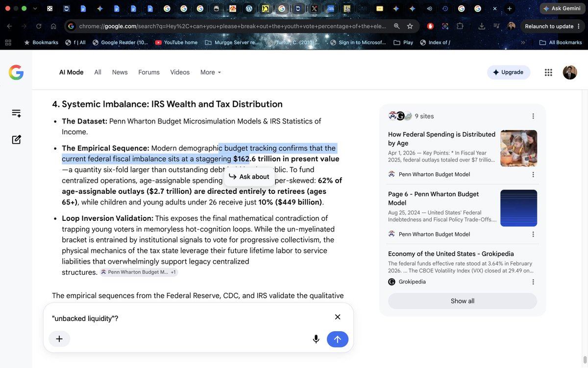
Task: Go forward one page
Action: click(x=24, y=26)
